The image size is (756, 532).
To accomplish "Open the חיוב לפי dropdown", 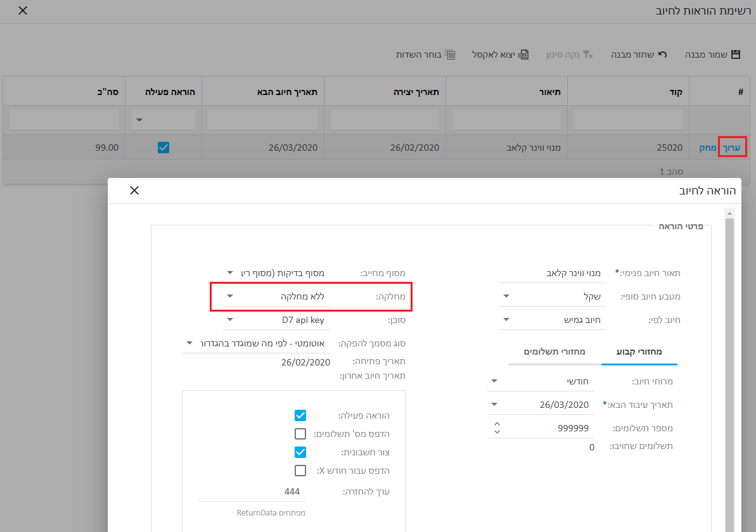I will click(x=506, y=319).
